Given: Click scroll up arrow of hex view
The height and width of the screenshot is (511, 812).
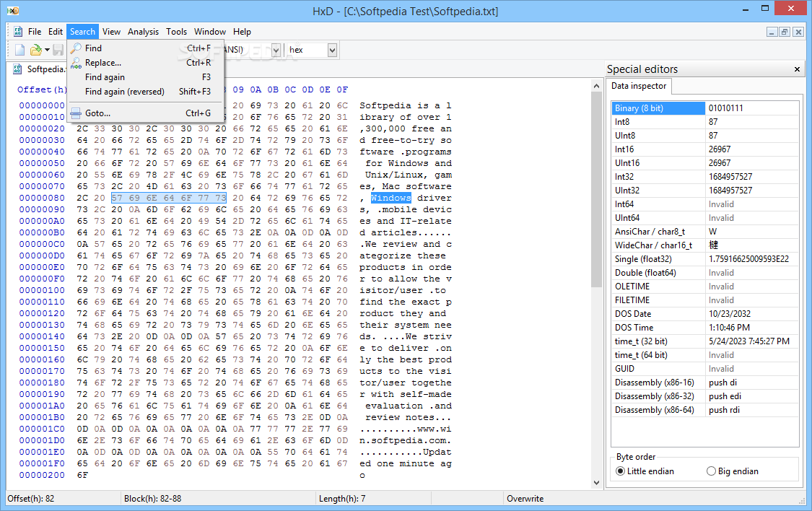Looking at the screenshot, I should point(596,86).
